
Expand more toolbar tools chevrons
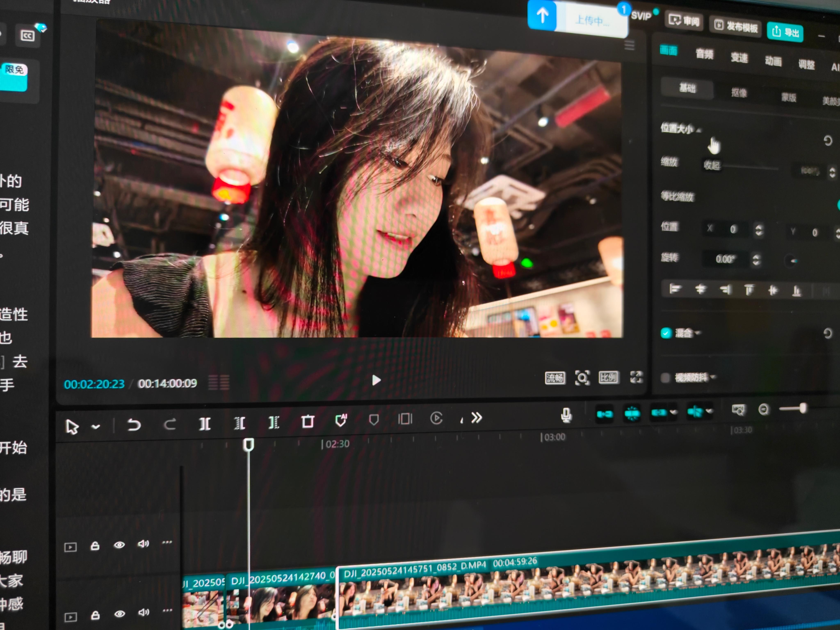(476, 418)
